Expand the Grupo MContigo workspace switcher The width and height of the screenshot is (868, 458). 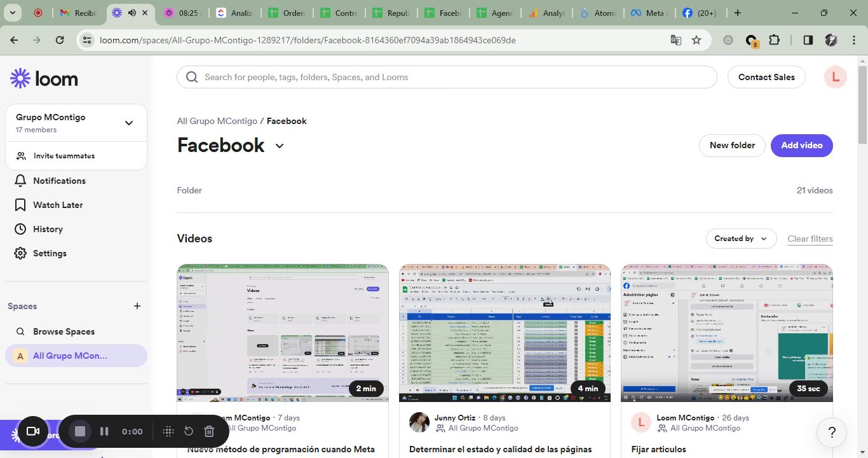click(129, 123)
